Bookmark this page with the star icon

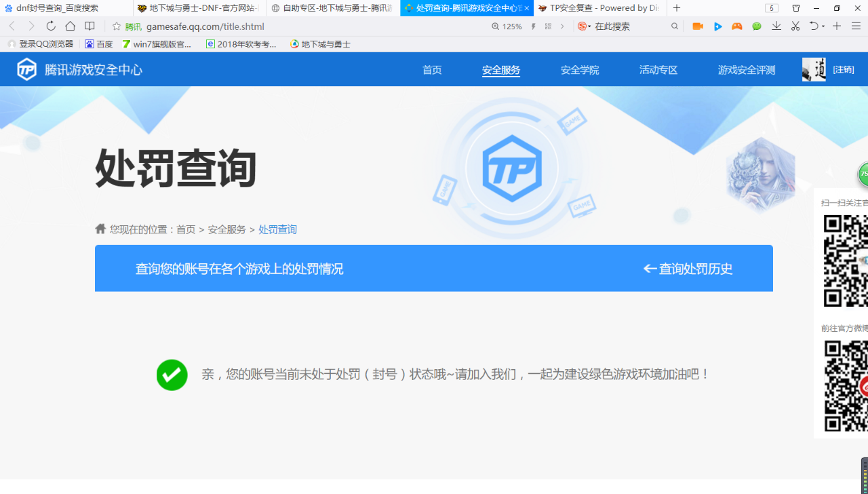pos(117,26)
